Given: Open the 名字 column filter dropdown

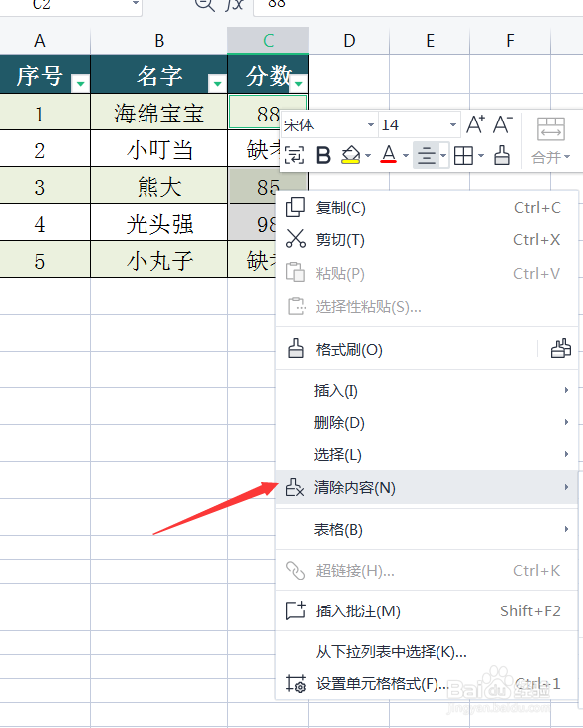Looking at the screenshot, I should (x=217, y=83).
